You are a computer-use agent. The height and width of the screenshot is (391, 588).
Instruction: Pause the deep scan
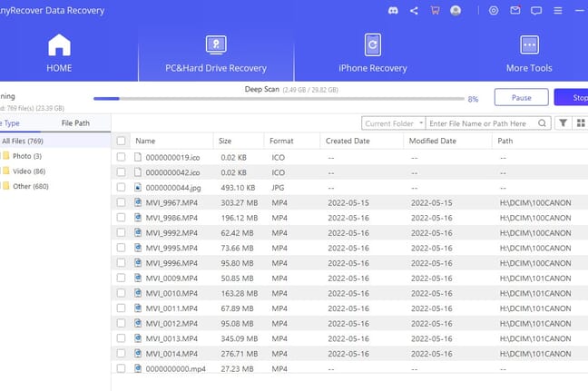click(521, 97)
